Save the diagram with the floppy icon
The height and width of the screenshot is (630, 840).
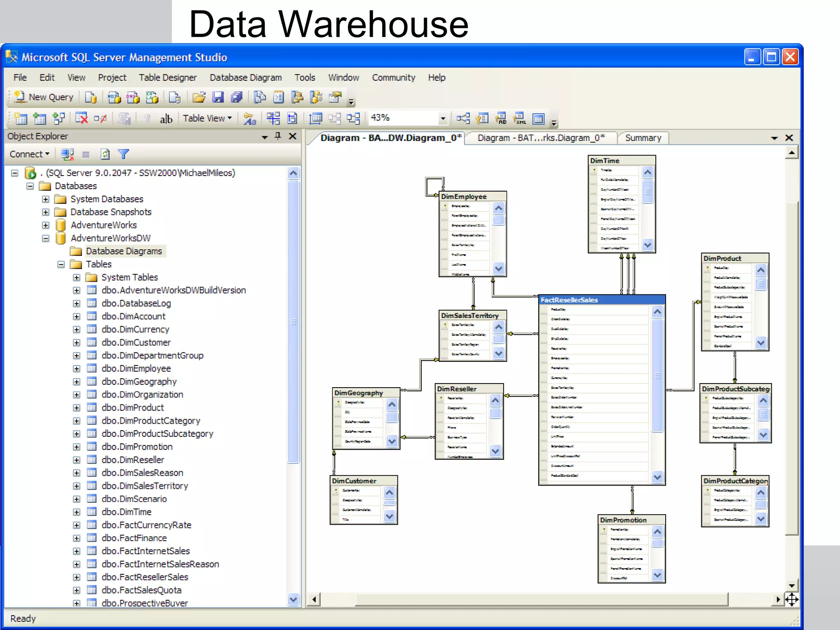point(218,97)
